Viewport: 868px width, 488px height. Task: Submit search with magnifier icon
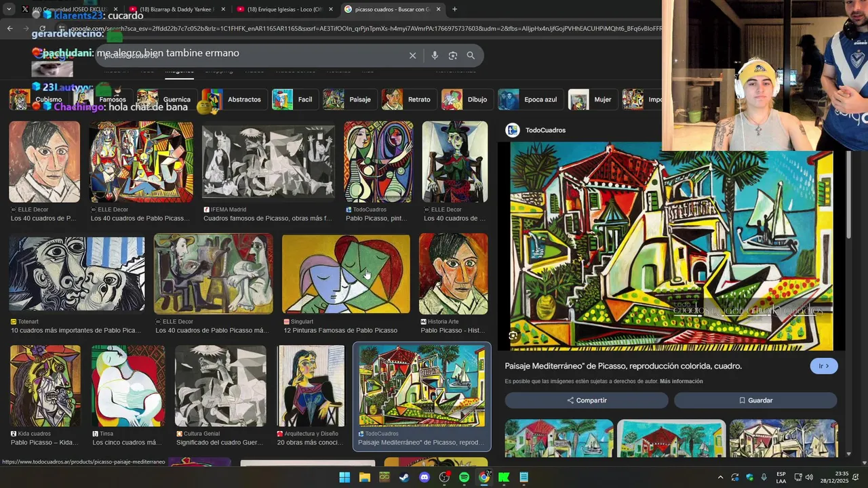point(471,56)
